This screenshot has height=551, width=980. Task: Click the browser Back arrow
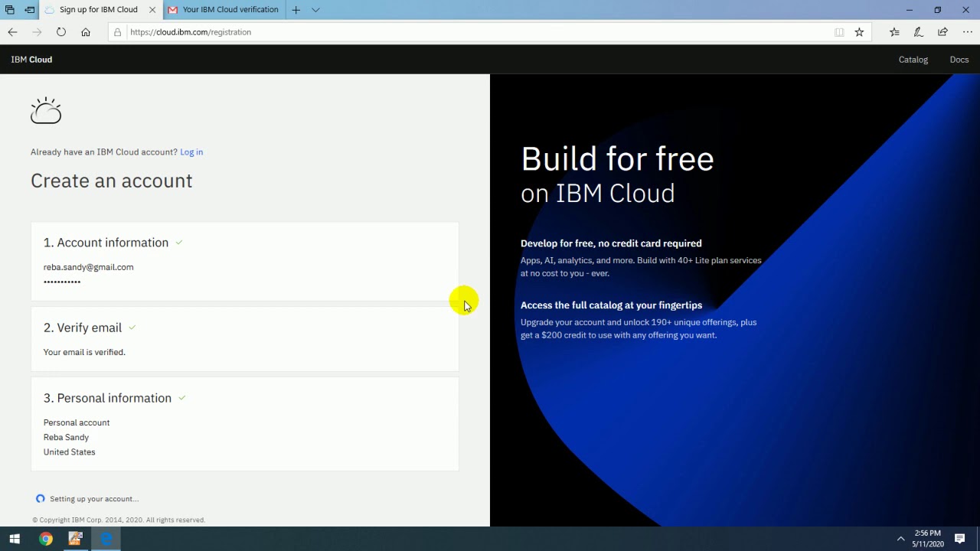[12, 32]
